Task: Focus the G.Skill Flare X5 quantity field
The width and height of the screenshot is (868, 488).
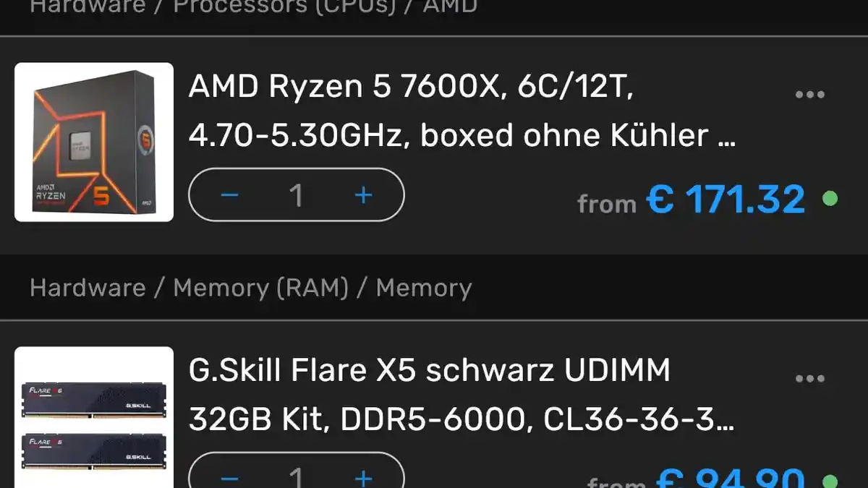Action: (x=296, y=477)
